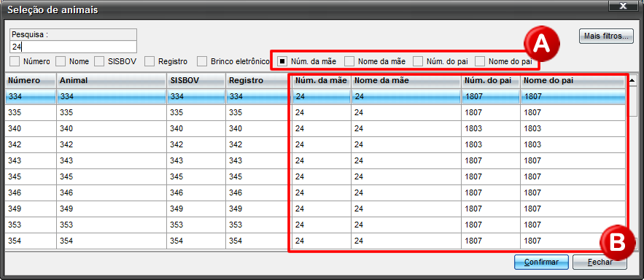Image resolution: width=644 pixels, height=280 pixels.
Task: Click the Fechar button
Action: coord(600,262)
